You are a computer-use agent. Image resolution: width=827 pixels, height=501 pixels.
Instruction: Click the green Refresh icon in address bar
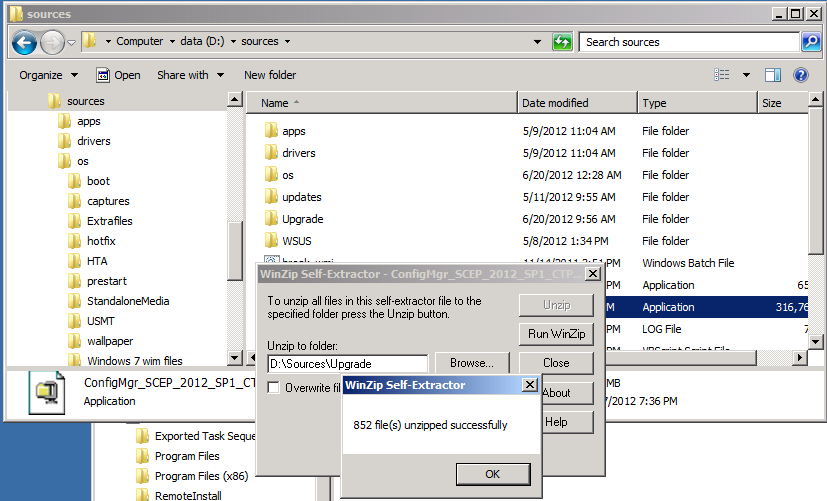click(x=562, y=42)
